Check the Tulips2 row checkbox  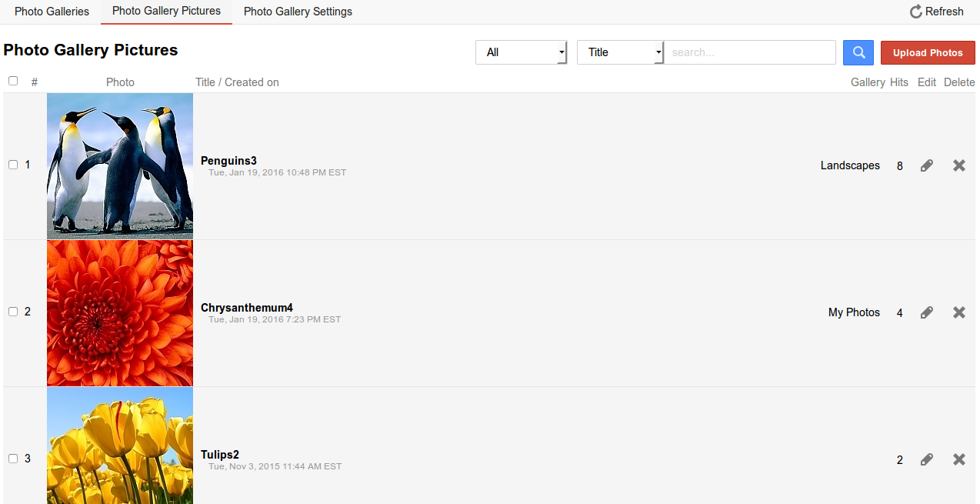point(13,459)
